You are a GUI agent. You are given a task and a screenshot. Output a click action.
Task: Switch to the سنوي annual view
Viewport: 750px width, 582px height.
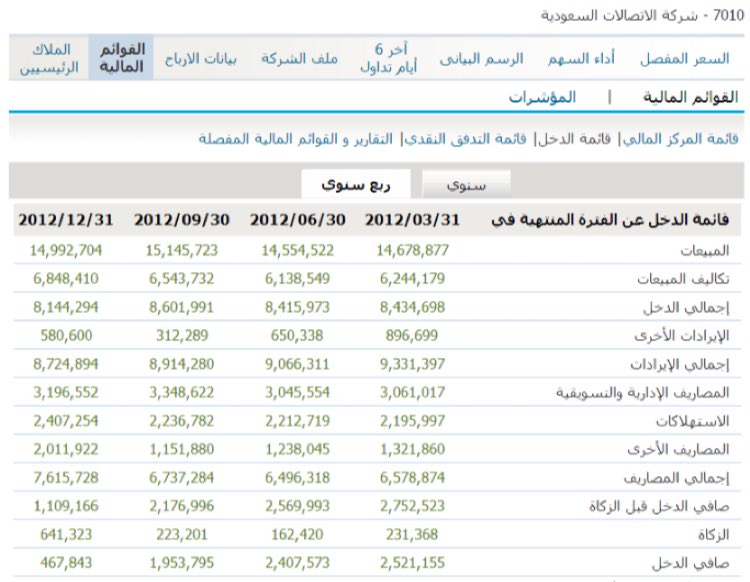[466, 185]
